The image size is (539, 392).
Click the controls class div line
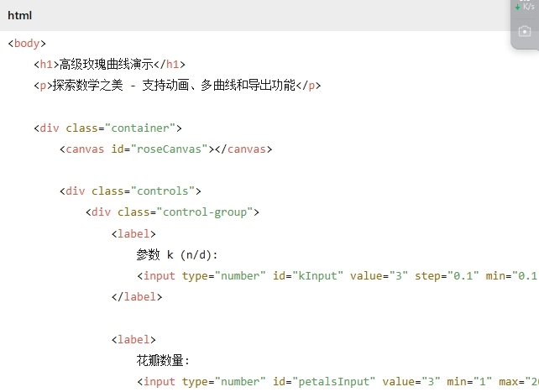point(130,191)
